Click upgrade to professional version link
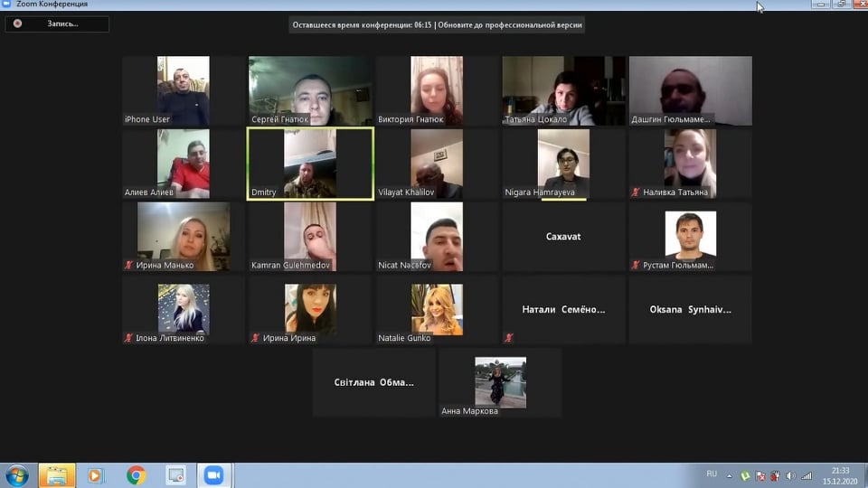 [x=511, y=25]
